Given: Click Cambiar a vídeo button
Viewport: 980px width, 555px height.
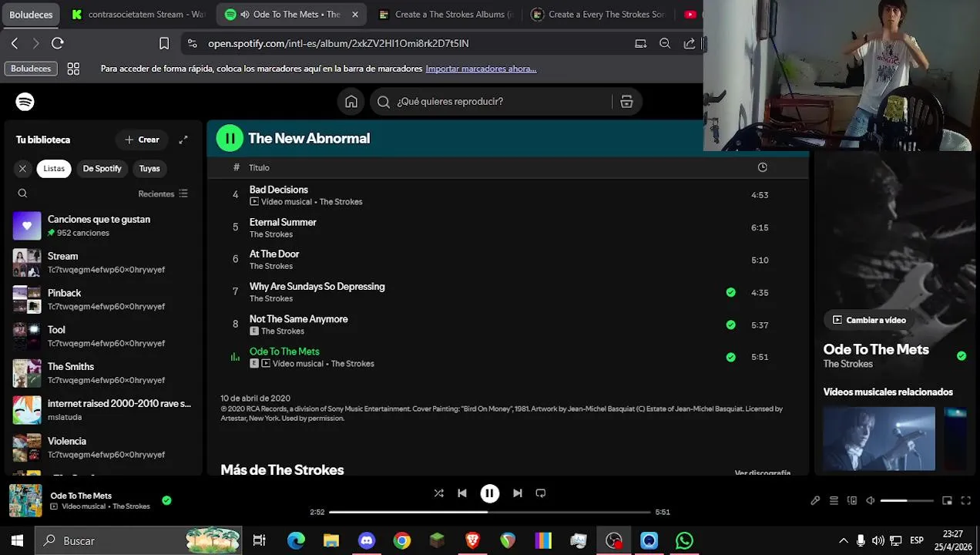Looking at the screenshot, I should 868,320.
